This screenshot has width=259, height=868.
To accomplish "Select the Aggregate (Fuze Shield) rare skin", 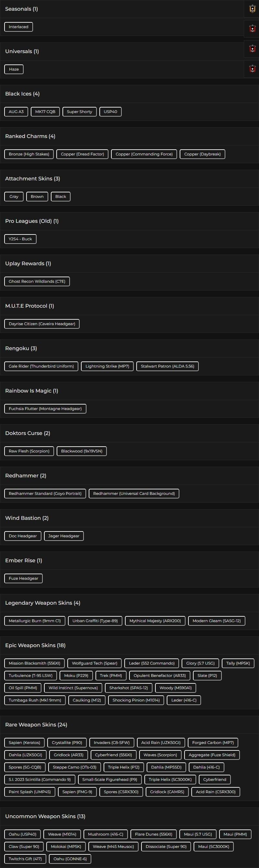I will click(x=212, y=756).
